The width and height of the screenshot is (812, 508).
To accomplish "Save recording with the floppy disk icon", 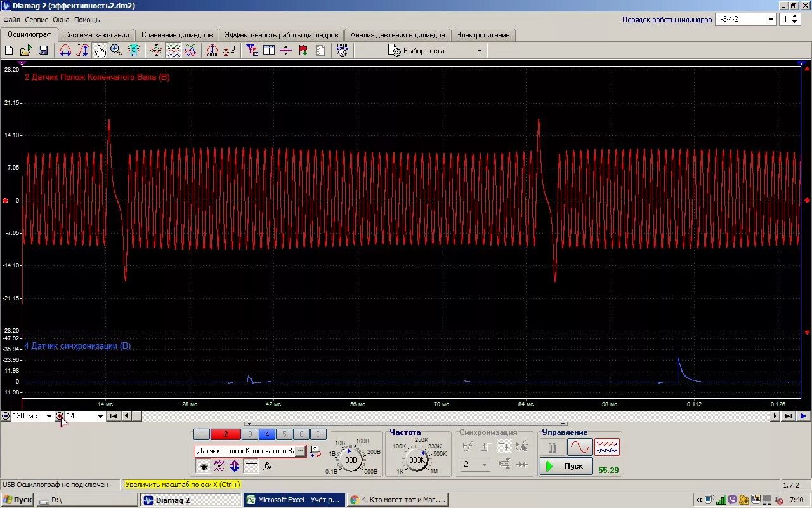I will [43, 50].
